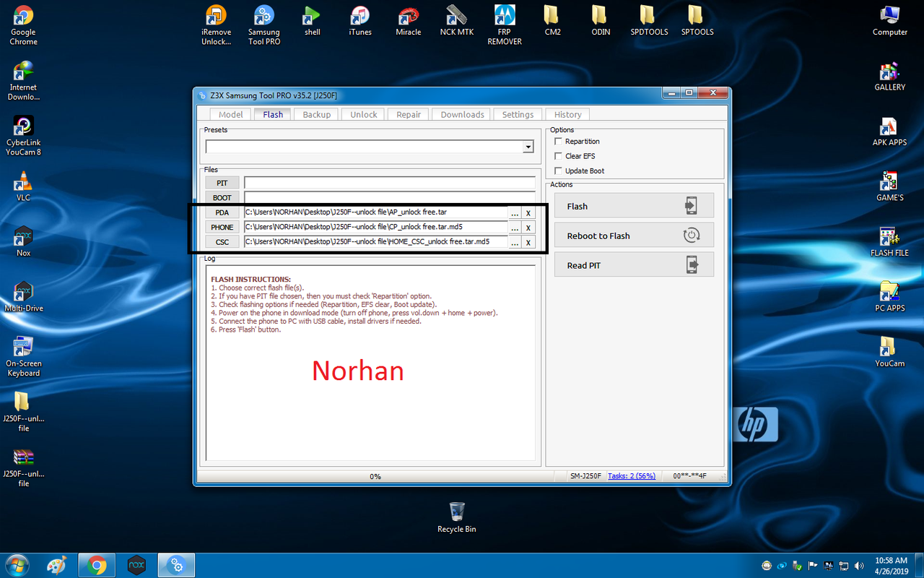Switch to the Downloads tab
Viewport: 924px width, 578px height.
462,114
